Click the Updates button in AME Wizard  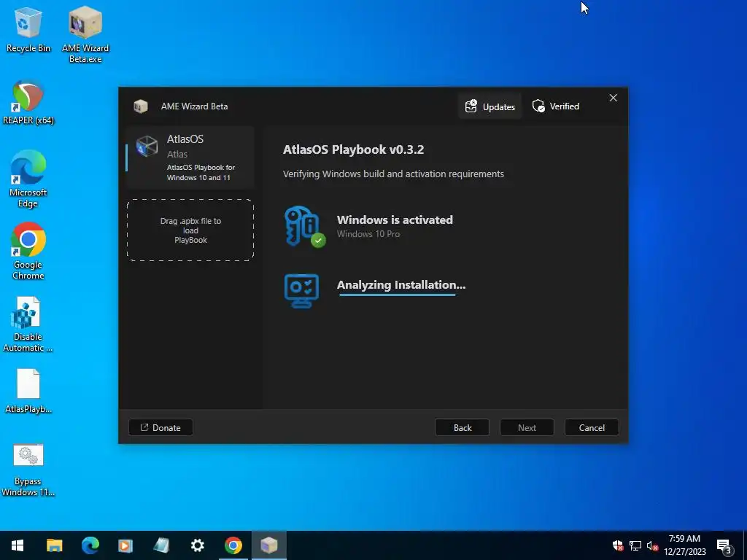489,106
